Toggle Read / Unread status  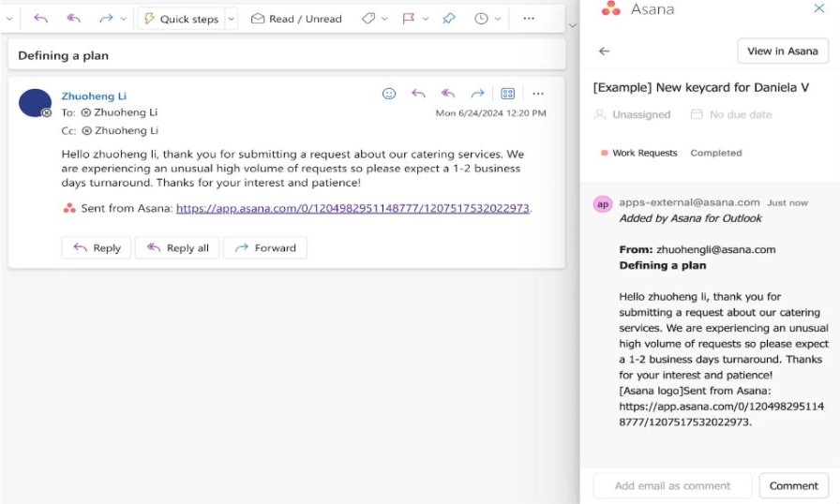tap(296, 19)
